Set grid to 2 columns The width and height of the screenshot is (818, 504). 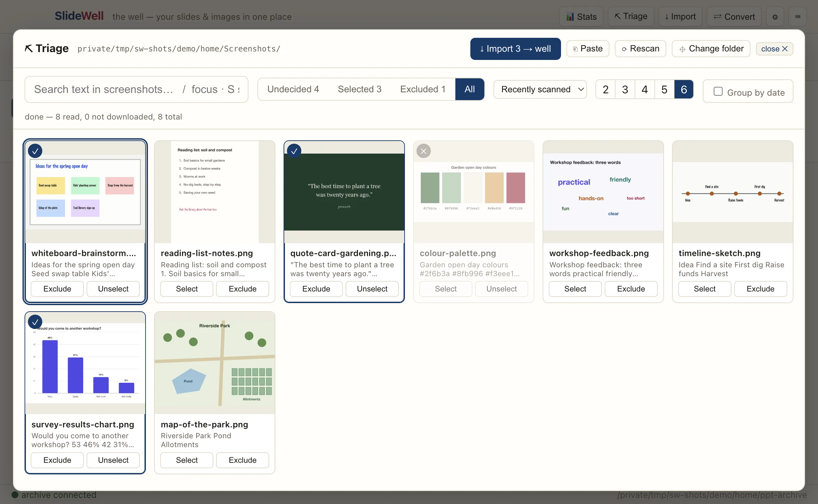click(x=606, y=90)
